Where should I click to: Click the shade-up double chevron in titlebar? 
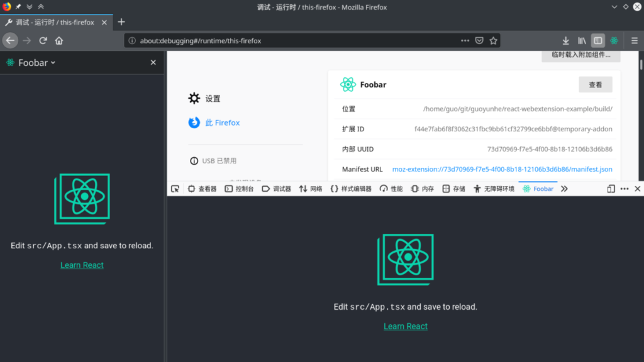point(41,6)
